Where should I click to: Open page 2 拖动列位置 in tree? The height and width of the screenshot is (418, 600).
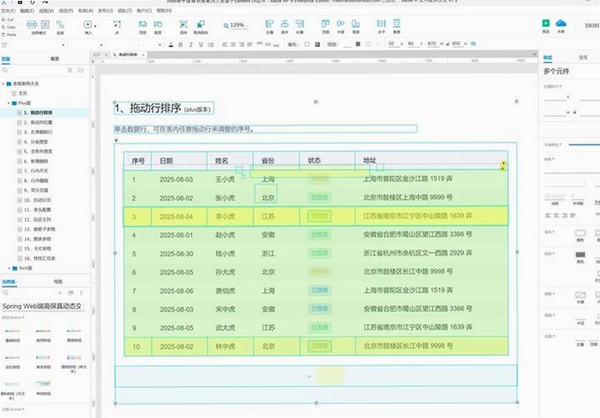[38, 122]
